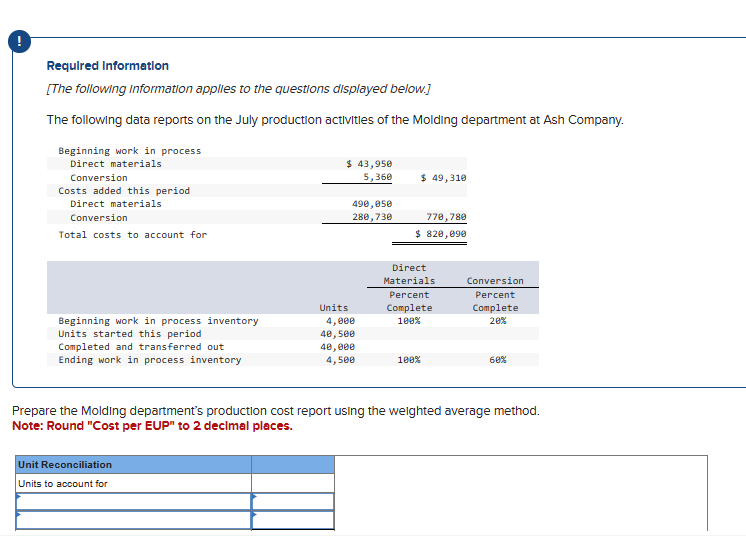Select second units value input cell
Image resolution: width=746 pixels, height=539 pixels.
click(x=293, y=520)
